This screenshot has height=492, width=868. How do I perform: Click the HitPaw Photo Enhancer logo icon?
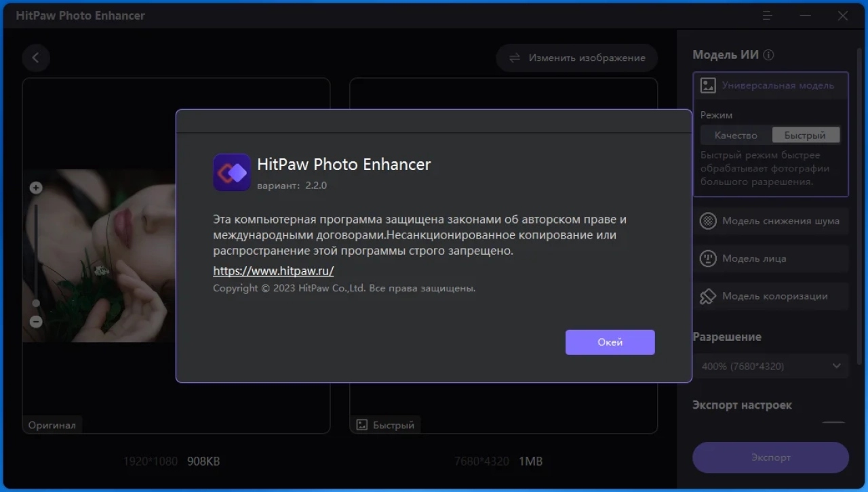pyautogui.click(x=232, y=173)
